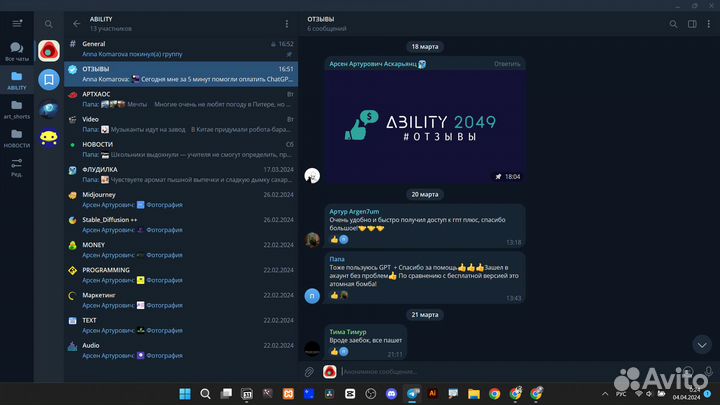Open Adobe Illustrator from the taskbar

point(432,394)
